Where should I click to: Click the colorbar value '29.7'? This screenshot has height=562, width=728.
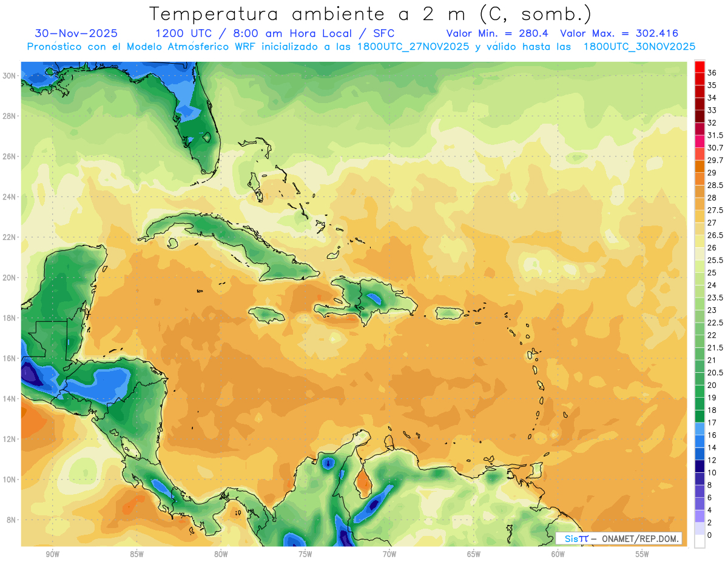[715, 160]
